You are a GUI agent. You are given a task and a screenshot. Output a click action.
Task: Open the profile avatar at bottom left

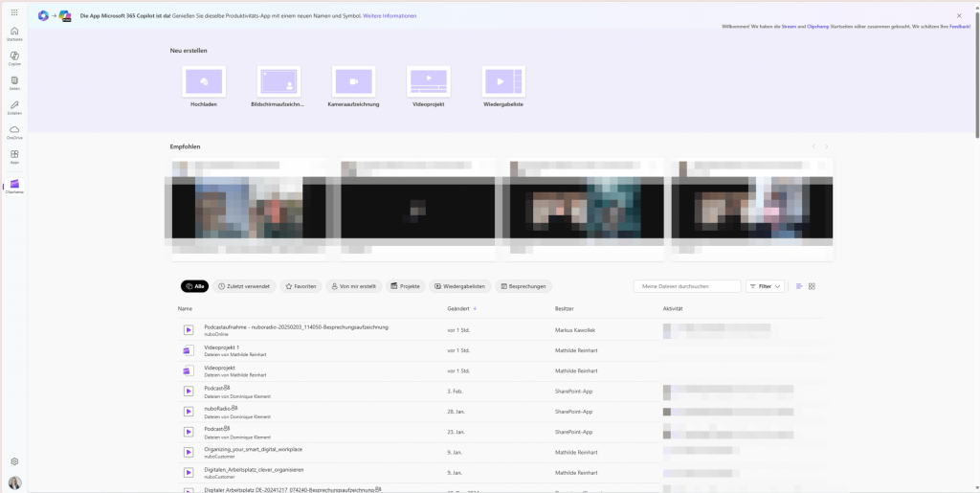[14, 483]
